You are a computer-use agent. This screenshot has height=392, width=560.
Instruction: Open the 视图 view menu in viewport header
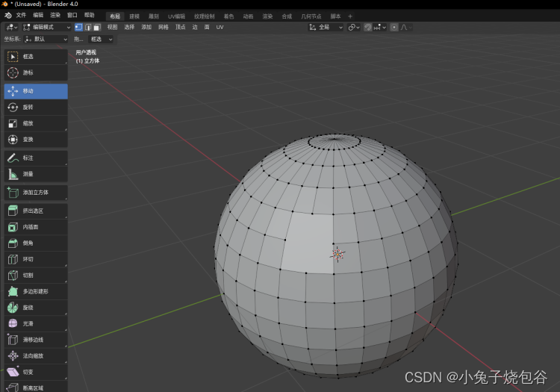pyautogui.click(x=112, y=27)
